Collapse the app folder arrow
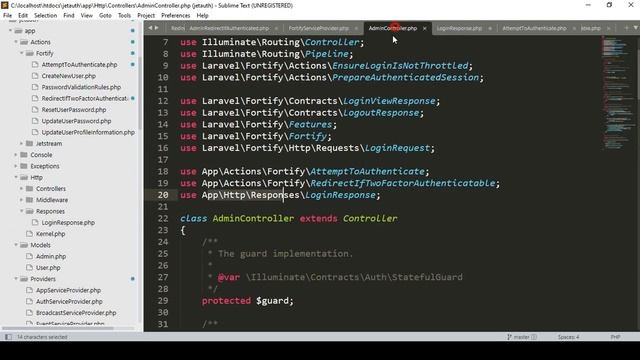Image resolution: width=640 pixels, height=360 pixels. pyautogui.click(x=11, y=31)
